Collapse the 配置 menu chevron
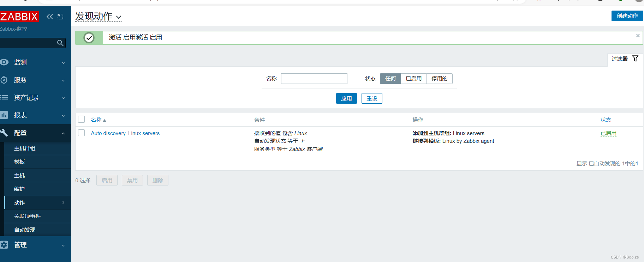The height and width of the screenshot is (262, 644). pos(64,133)
